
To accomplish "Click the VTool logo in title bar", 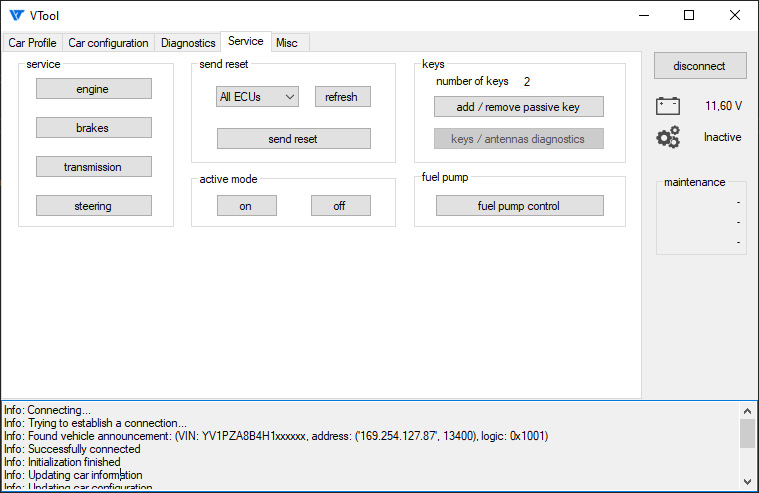I will pos(16,15).
